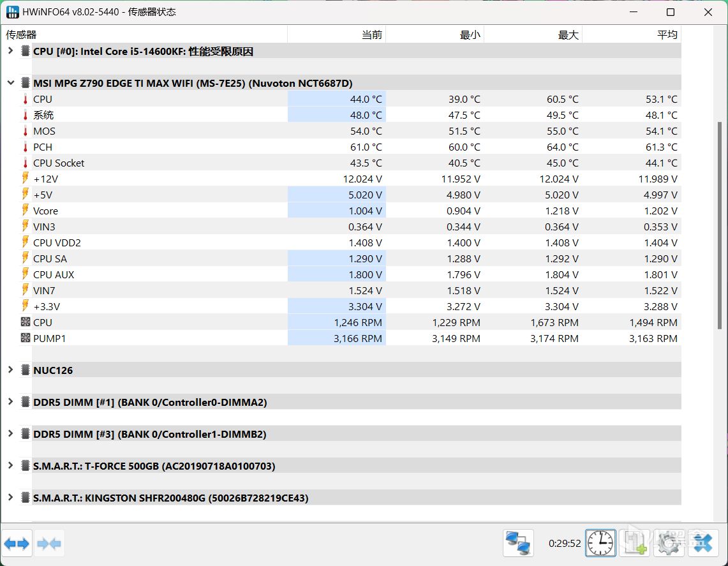Click lightning icon beside the +3.3V row

(26, 306)
